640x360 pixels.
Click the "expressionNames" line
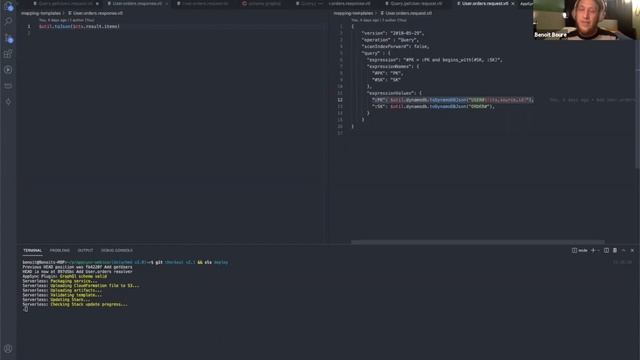click(393, 67)
